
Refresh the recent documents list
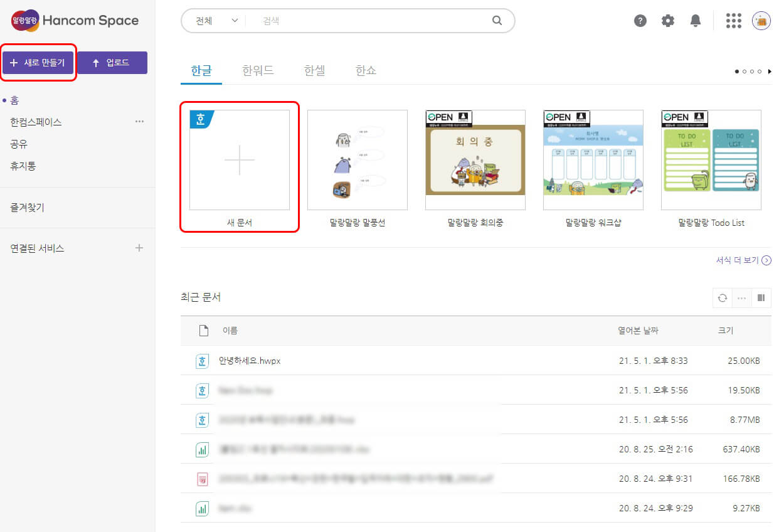(x=722, y=297)
